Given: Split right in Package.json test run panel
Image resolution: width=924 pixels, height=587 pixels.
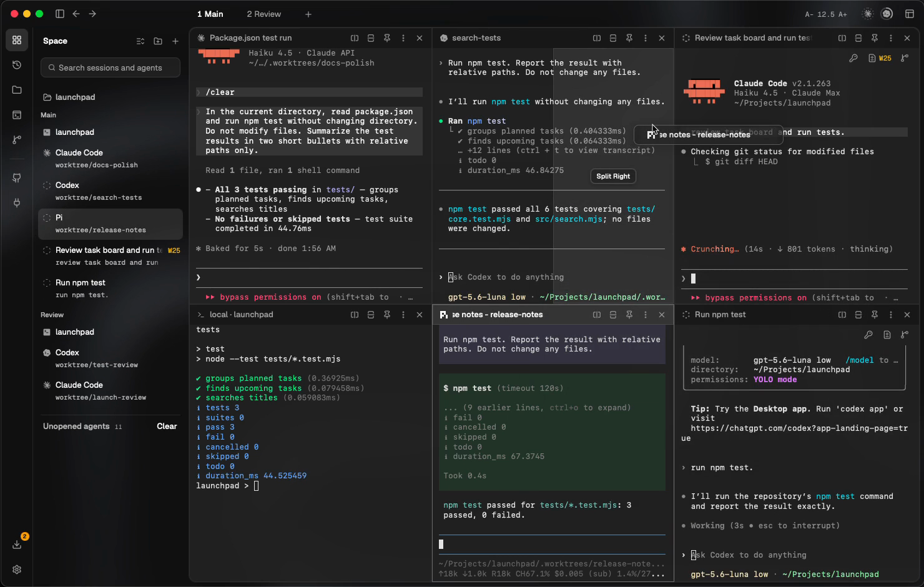Looking at the screenshot, I should 355,38.
